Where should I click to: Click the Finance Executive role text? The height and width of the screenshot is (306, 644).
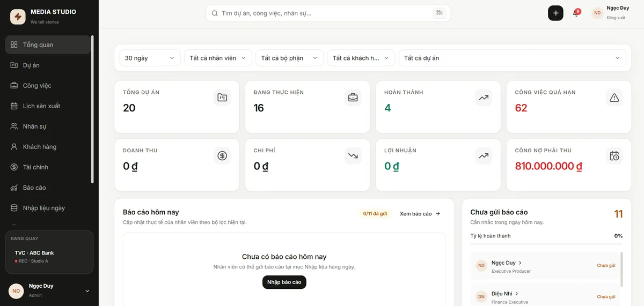510,302
